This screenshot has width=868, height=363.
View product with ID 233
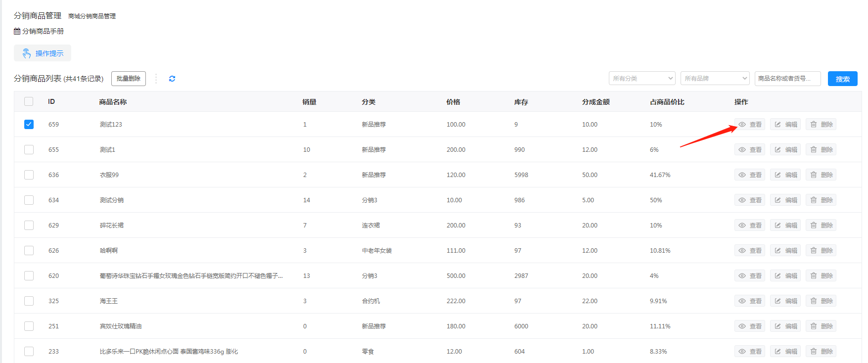pos(750,351)
